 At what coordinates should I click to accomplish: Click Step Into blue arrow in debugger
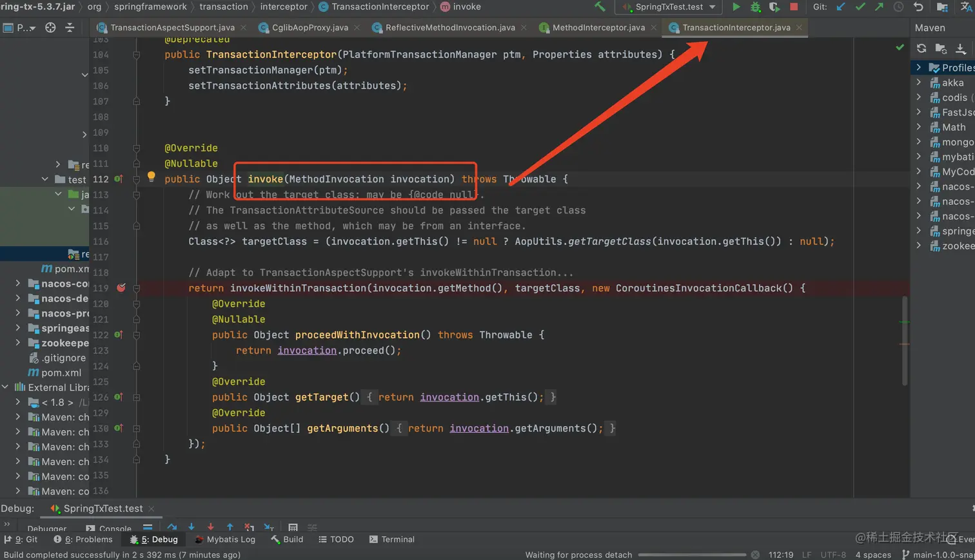[x=192, y=527]
